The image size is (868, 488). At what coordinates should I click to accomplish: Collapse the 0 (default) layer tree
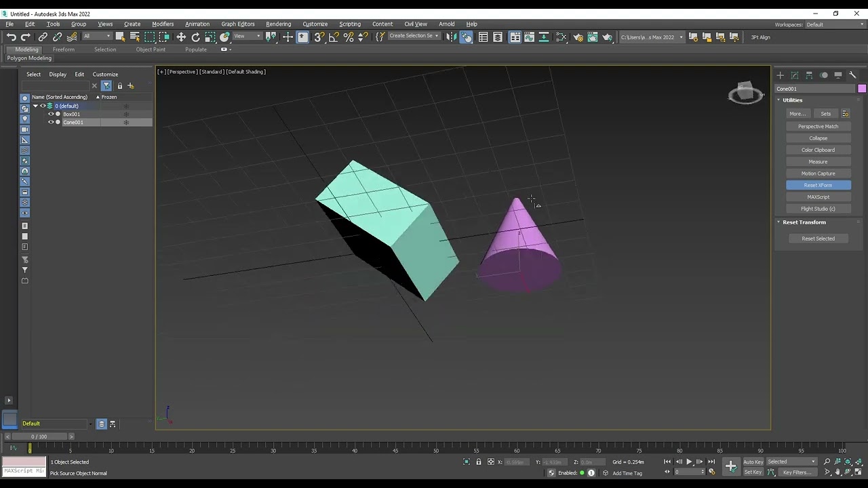(35, 106)
